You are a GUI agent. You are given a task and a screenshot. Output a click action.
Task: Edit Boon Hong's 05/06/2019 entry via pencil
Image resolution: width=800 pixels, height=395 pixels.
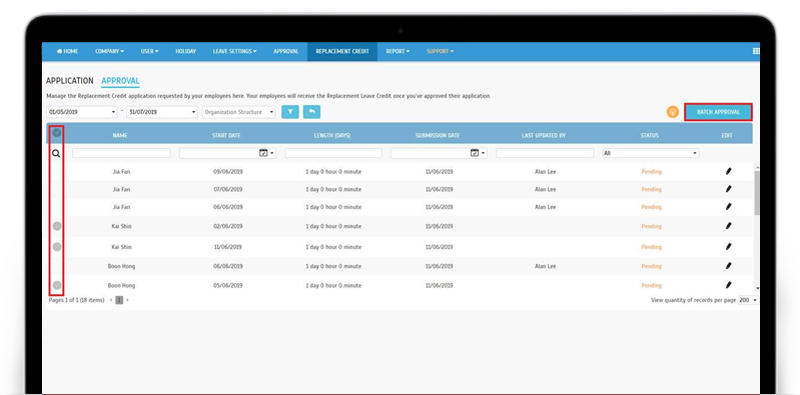728,285
